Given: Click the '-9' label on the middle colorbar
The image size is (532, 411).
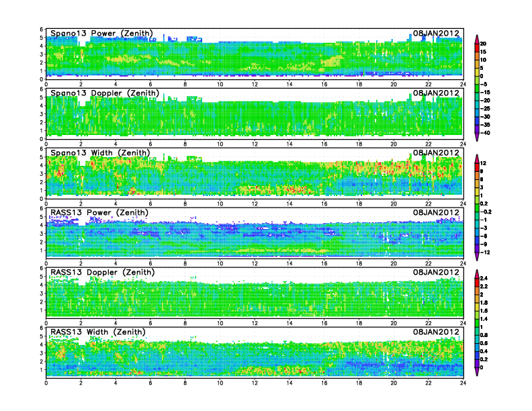Looking at the screenshot, I should click(x=484, y=244).
